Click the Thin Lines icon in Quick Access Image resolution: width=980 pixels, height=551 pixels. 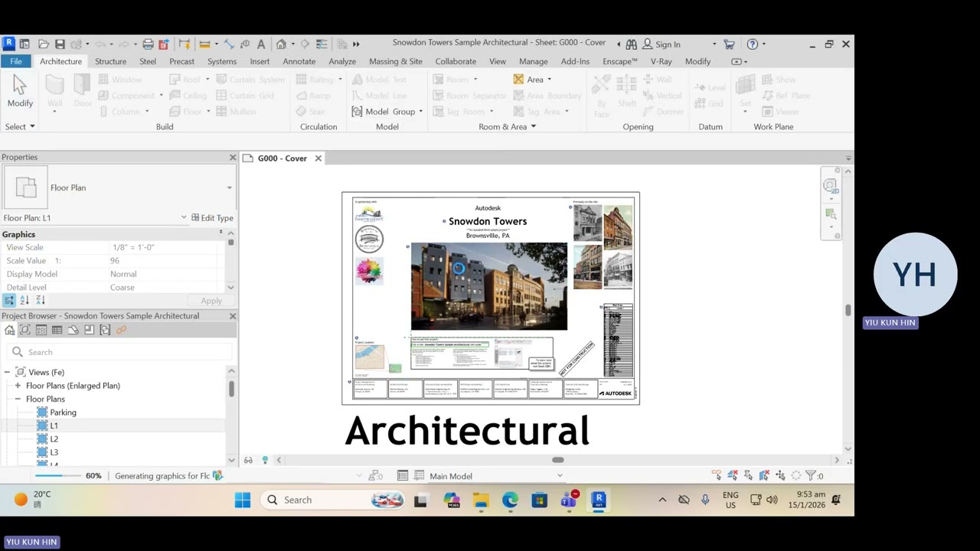tap(322, 44)
